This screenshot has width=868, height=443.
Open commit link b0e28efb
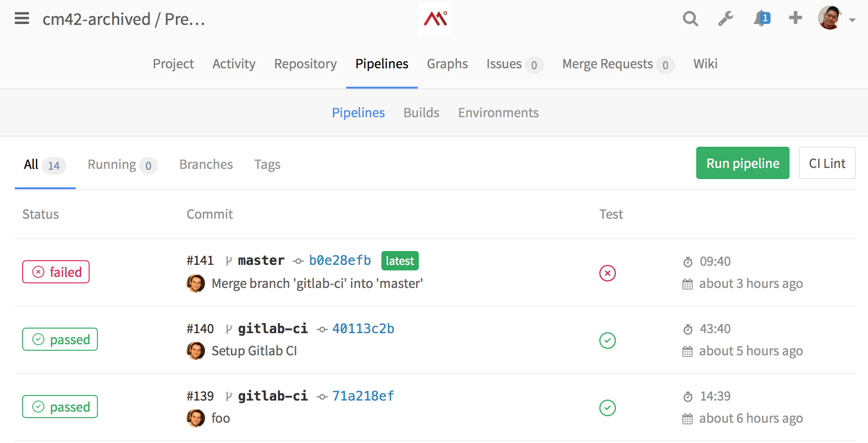point(340,261)
